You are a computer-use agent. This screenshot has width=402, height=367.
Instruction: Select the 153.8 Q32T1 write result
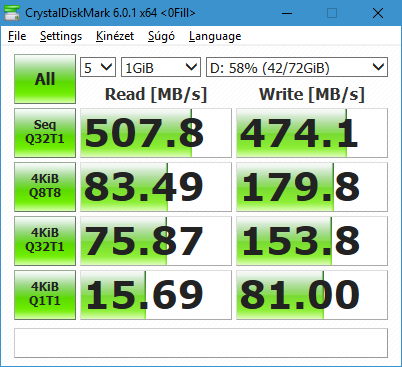coord(312,241)
